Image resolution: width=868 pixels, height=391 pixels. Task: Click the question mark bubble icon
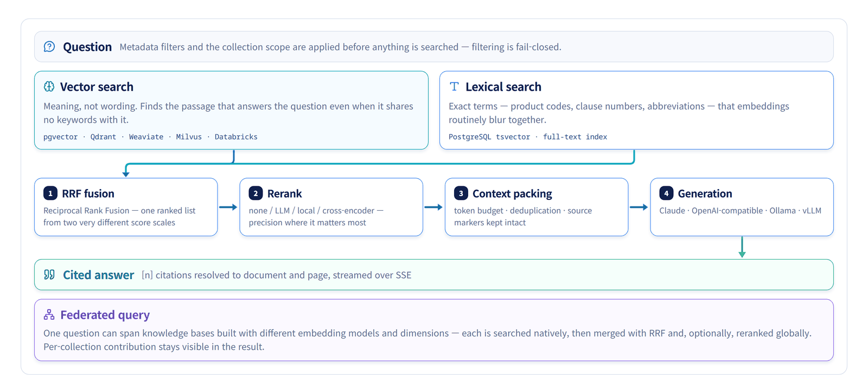pos(49,47)
